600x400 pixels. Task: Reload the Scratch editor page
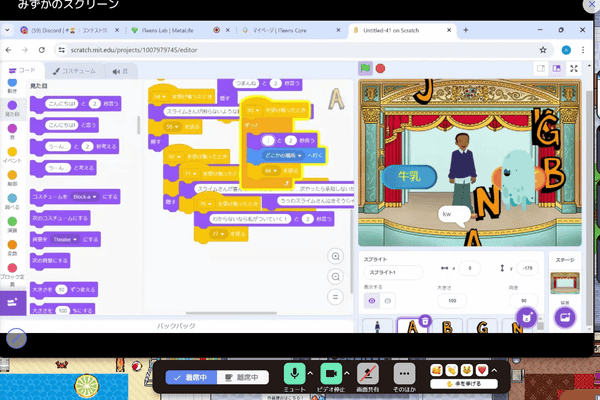(42, 50)
